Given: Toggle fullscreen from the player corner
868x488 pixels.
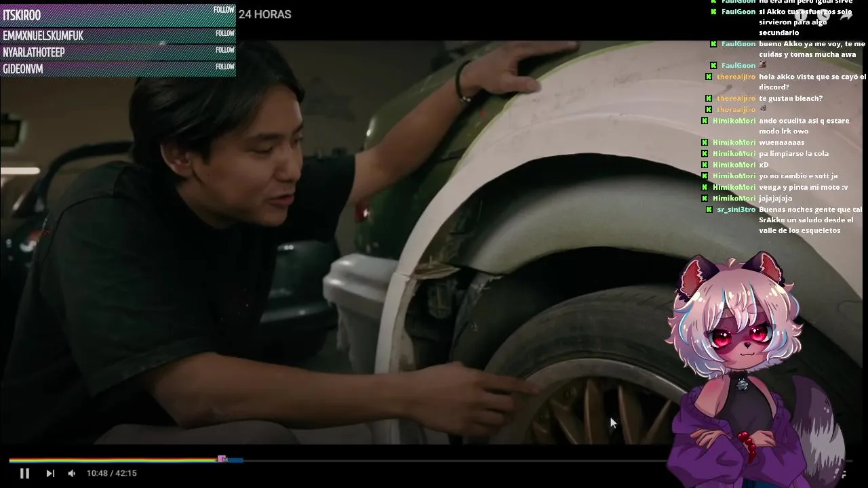Looking at the screenshot, I should pyautogui.click(x=844, y=474).
